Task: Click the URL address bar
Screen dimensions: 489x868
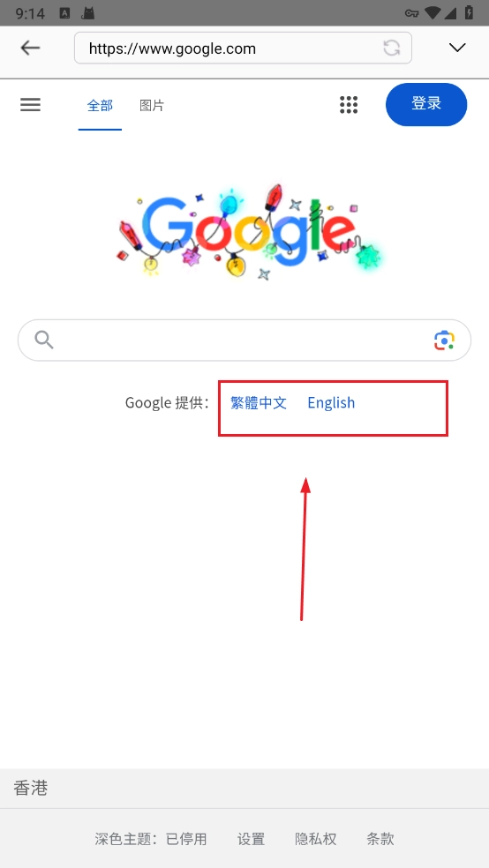Action: (243, 49)
